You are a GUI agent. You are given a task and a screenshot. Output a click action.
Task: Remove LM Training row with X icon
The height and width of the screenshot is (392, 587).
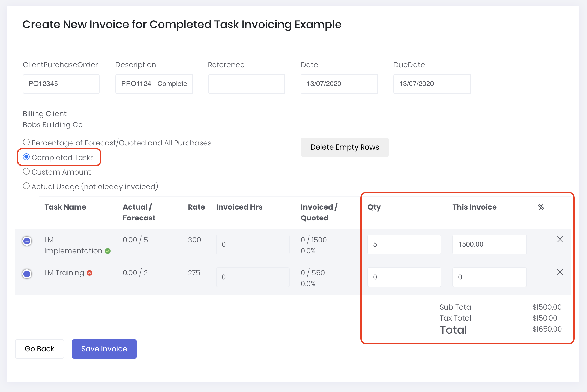click(x=560, y=272)
